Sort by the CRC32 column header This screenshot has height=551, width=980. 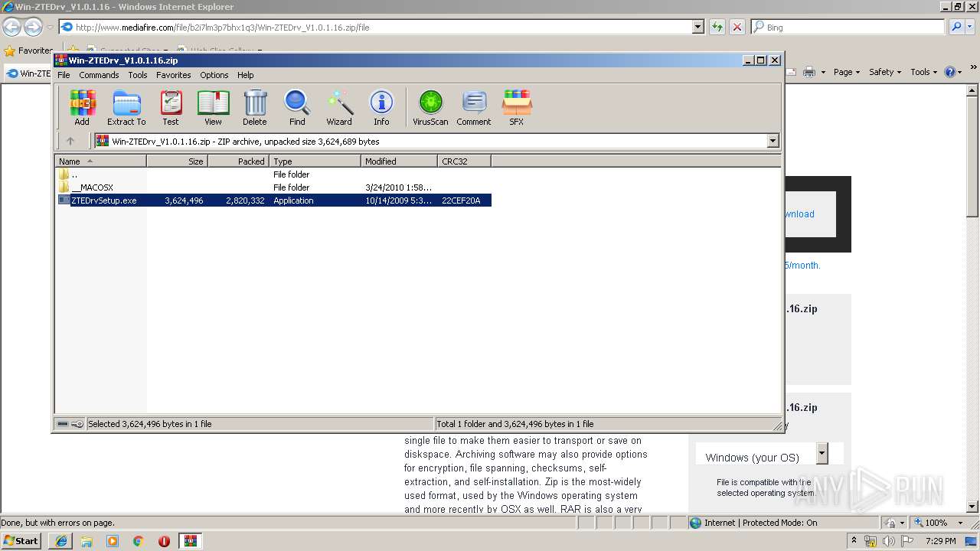tap(464, 161)
